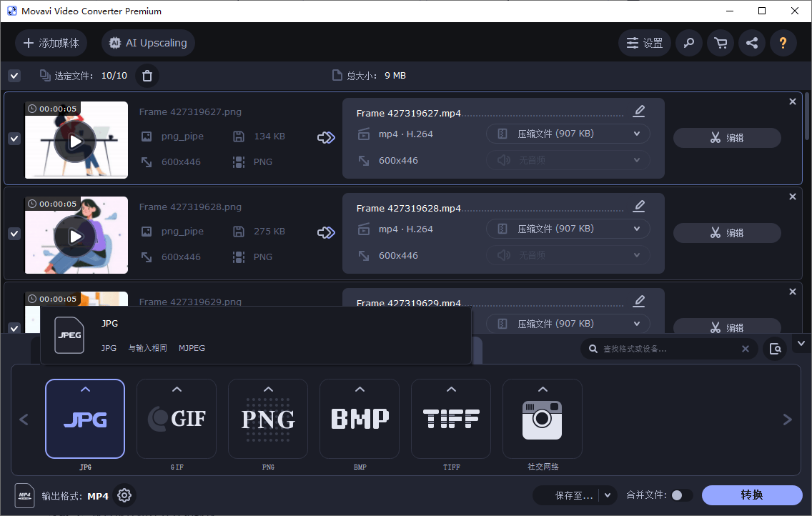This screenshot has height=516, width=812.
Task: Click the trash icon to delete selected files
Action: (x=147, y=76)
